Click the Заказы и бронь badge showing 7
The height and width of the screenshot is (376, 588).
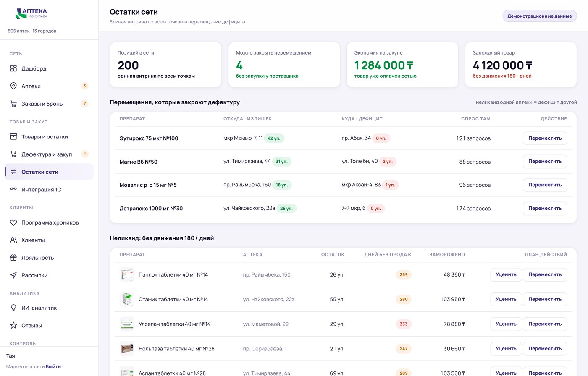point(84,104)
